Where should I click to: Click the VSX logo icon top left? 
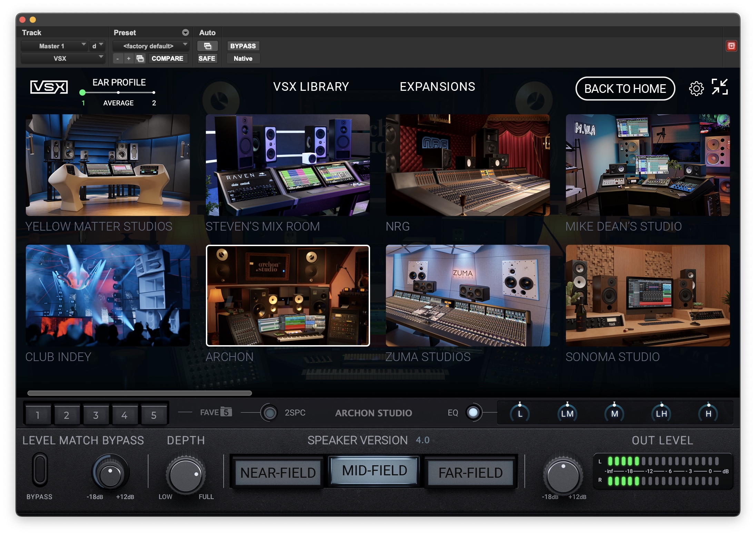(x=49, y=87)
